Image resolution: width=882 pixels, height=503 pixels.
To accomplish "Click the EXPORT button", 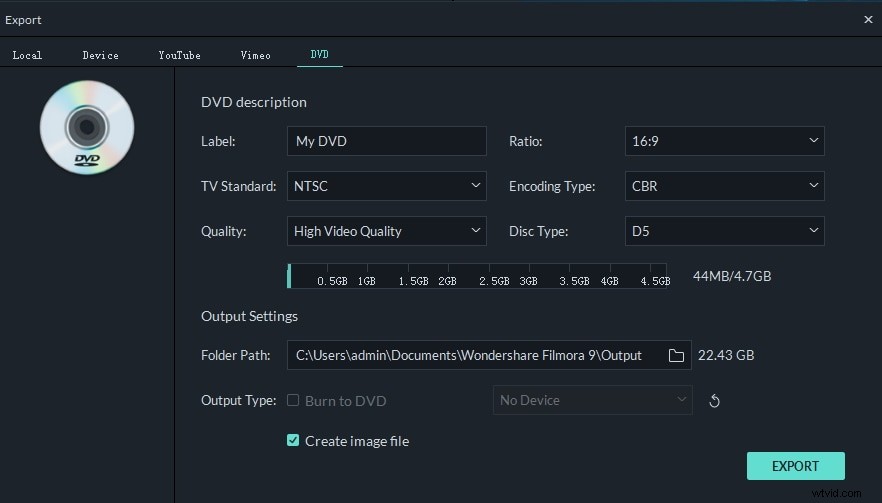I will (x=795, y=466).
